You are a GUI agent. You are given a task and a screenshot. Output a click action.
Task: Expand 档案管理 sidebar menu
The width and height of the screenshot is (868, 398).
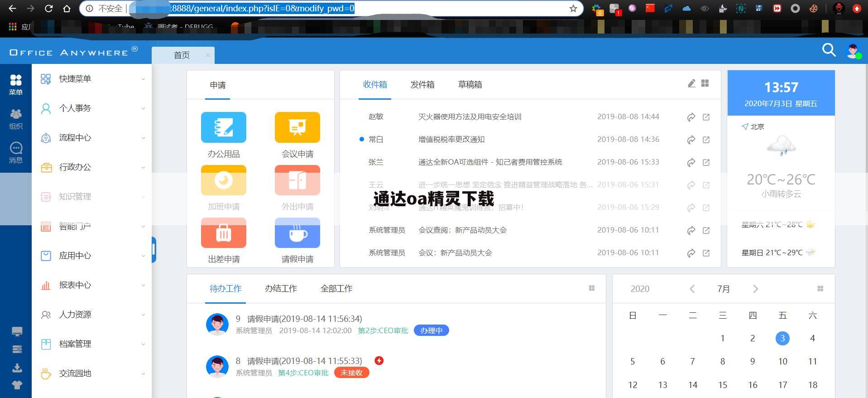(92, 344)
